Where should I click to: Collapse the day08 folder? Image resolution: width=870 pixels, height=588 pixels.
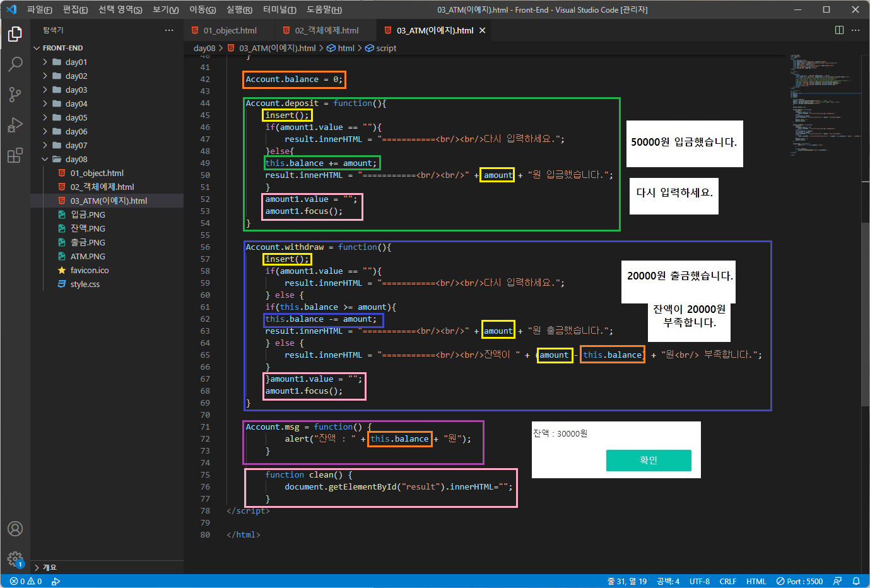[76, 159]
